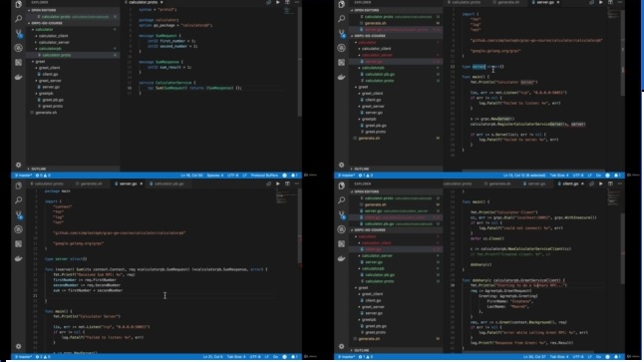Click Tab Size: 4 in bottom-left status bar

click(236, 357)
